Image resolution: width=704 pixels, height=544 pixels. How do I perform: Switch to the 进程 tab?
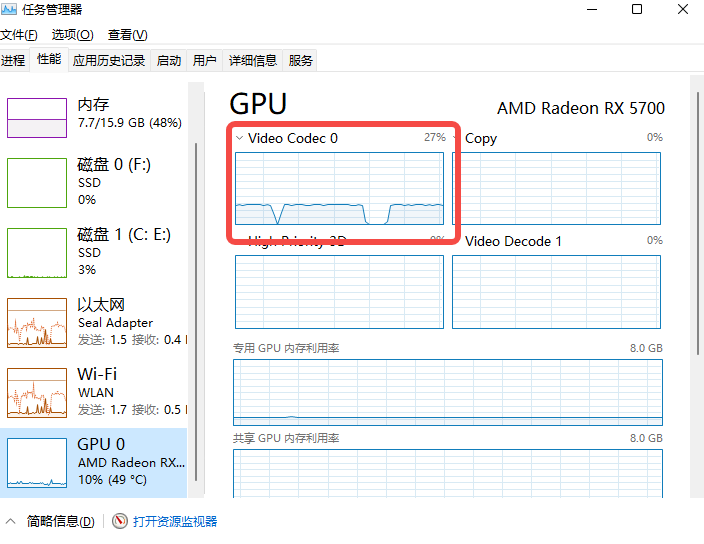tap(13, 60)
